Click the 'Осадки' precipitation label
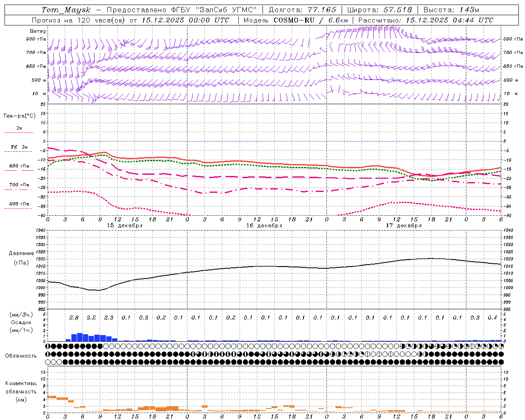Screen dimensions: 525x420 (x=21, y=322)
